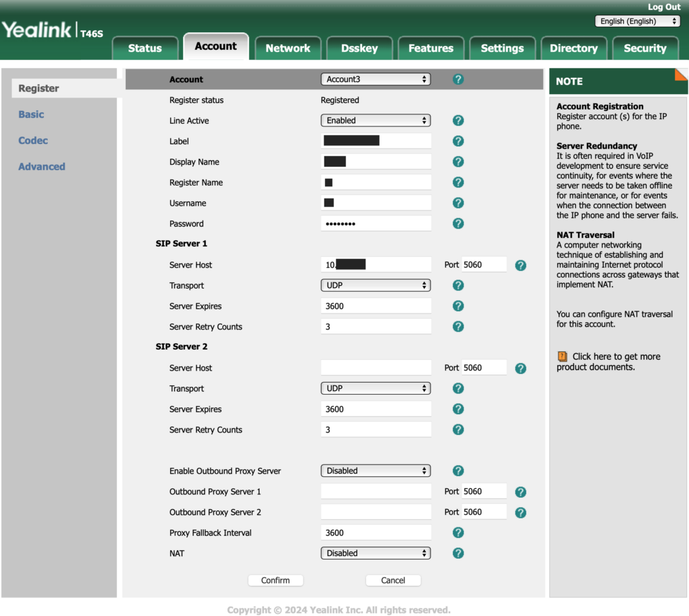Open the Directory tab
Image resolution: width=689 pixels, height=616 pixels.
(x=574, y=48)
